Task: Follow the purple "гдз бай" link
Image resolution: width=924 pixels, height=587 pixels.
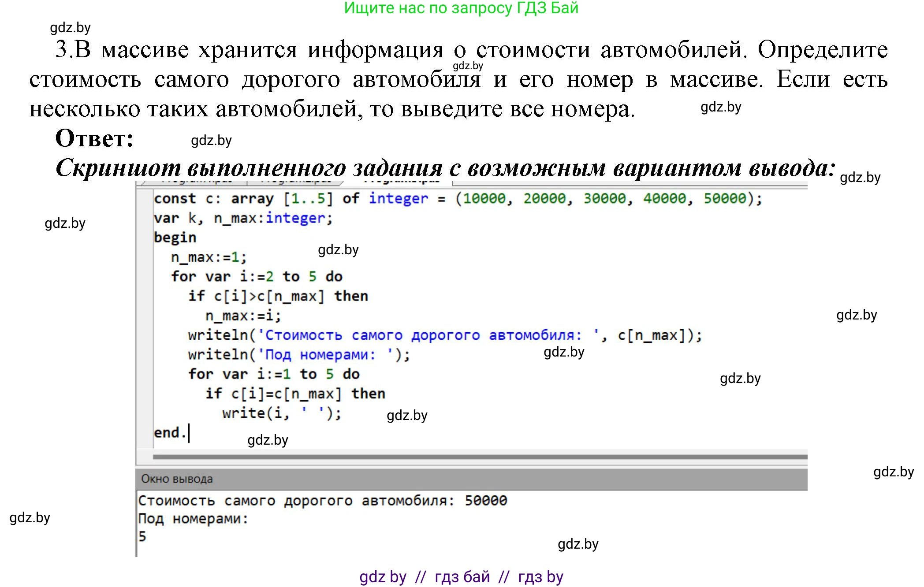Action: (x=462, y=576)
